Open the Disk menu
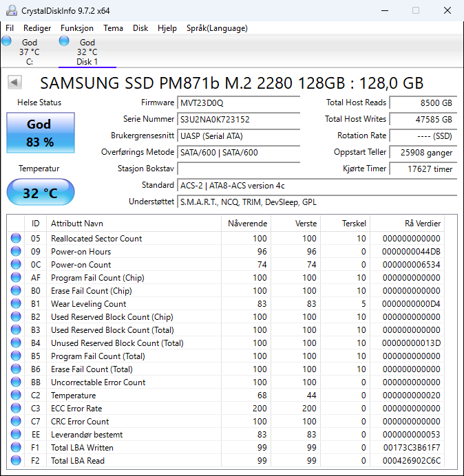This screenshot has height=476, width=464. [140, 28]
